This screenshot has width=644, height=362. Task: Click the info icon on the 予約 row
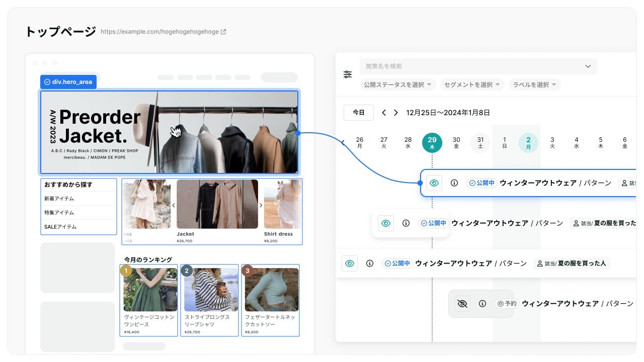482,304
